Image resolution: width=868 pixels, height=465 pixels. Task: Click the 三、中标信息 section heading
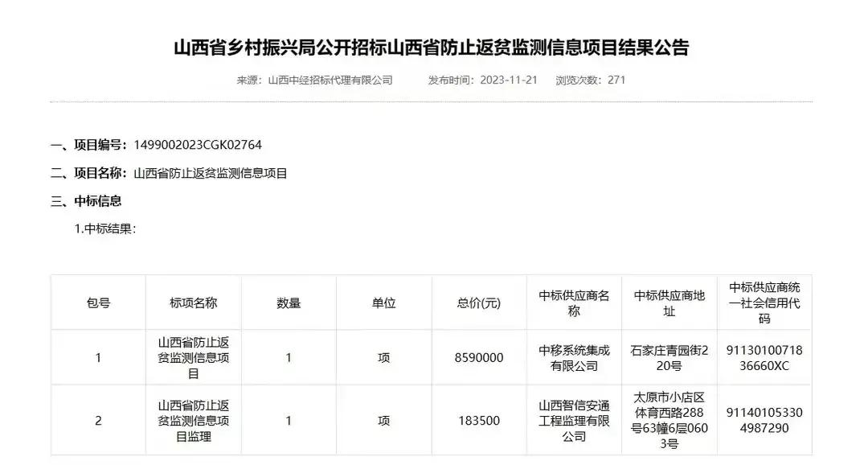[86, 201]
